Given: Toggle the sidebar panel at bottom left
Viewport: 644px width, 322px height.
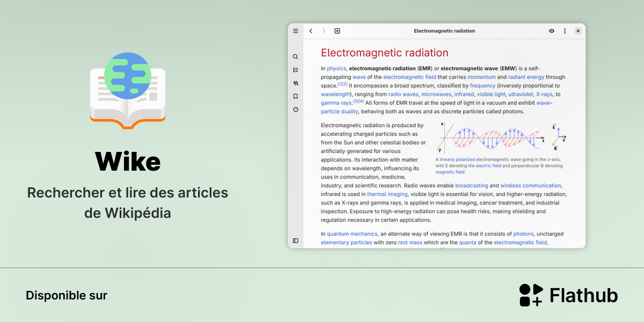Looking at the screenshot, I should (295, 240).
